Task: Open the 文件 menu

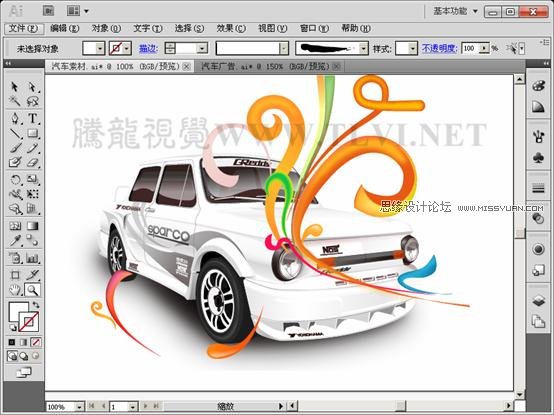Action: coord(24,29)
